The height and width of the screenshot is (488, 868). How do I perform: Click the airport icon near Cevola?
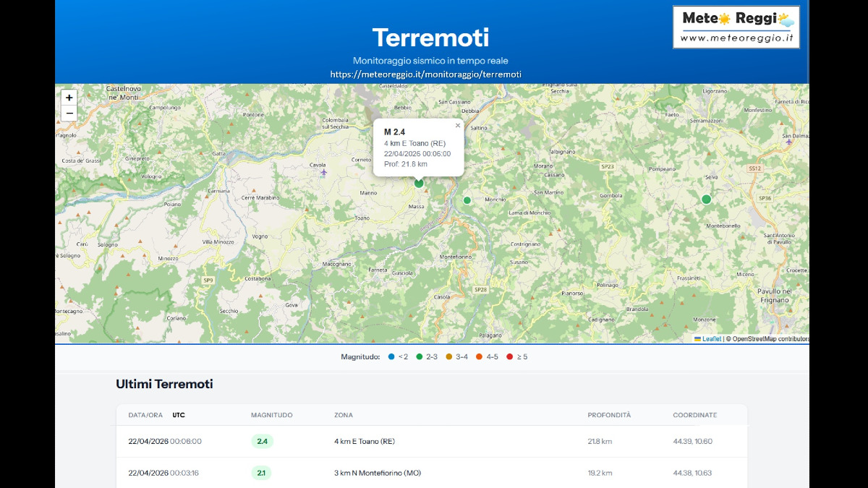click(x=323, y=172)
